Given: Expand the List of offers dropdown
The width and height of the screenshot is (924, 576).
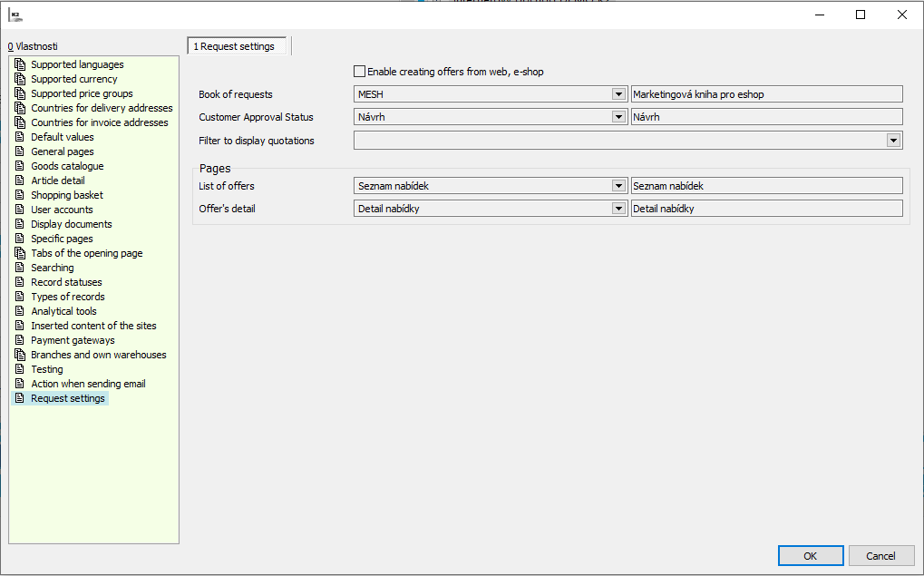Looking at the screenshot, I should click(618, 185).
